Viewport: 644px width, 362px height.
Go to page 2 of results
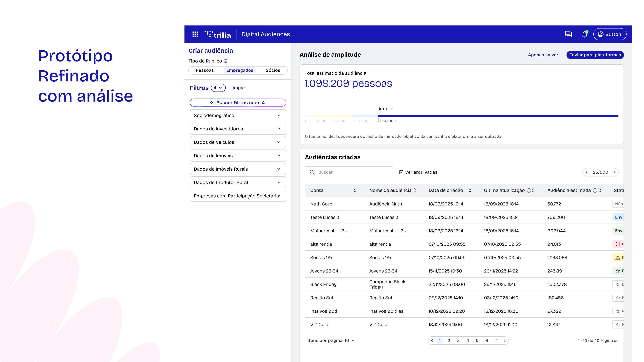tap(449, 341)
